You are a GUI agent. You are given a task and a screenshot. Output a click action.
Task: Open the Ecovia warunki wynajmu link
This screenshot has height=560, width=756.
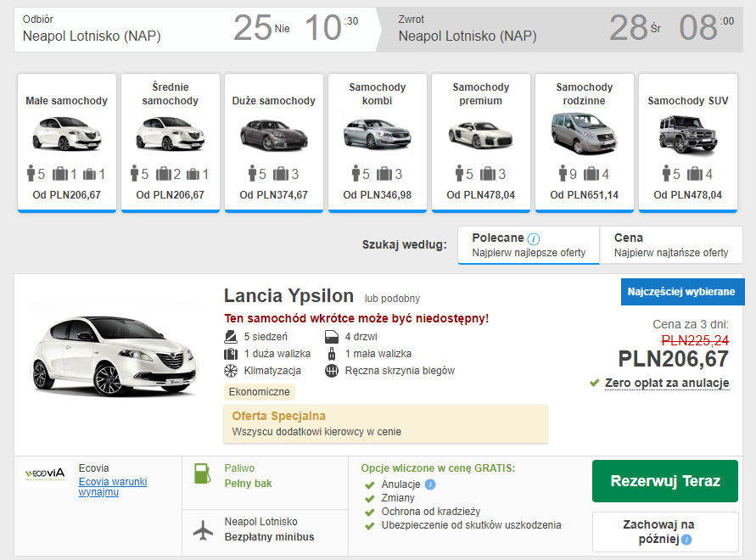pos(114,486)
